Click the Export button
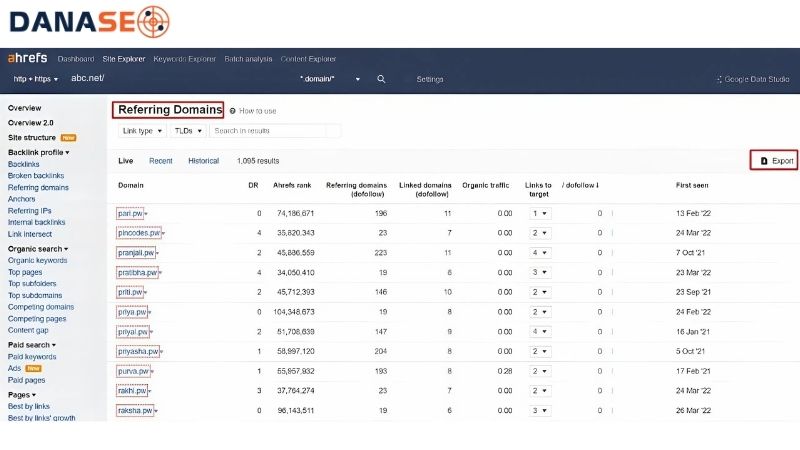Image resolution: width=800 pixels, height=450 pixels. [x=774, y=160]
